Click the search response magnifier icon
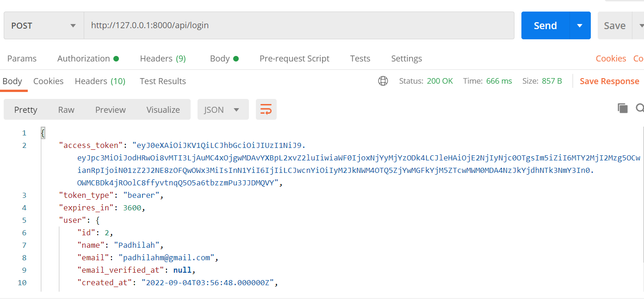The height and width of the screenshot is (300, 644). click(x=639, y=108)
